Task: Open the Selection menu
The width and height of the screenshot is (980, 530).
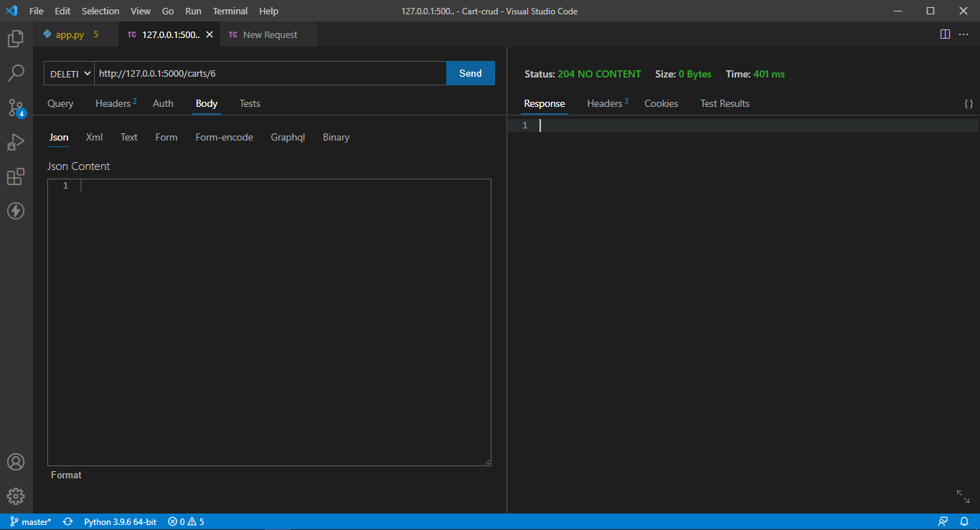Action: (x=100, y=11)
